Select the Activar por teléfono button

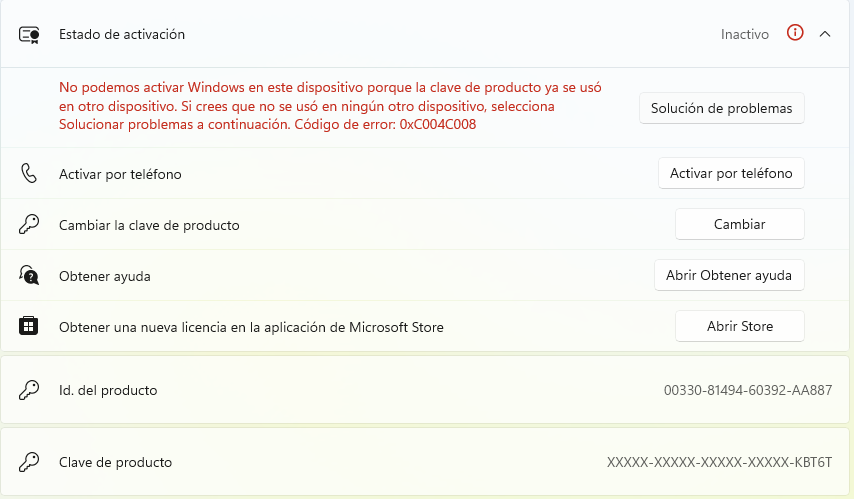click(x=731, y=173)
